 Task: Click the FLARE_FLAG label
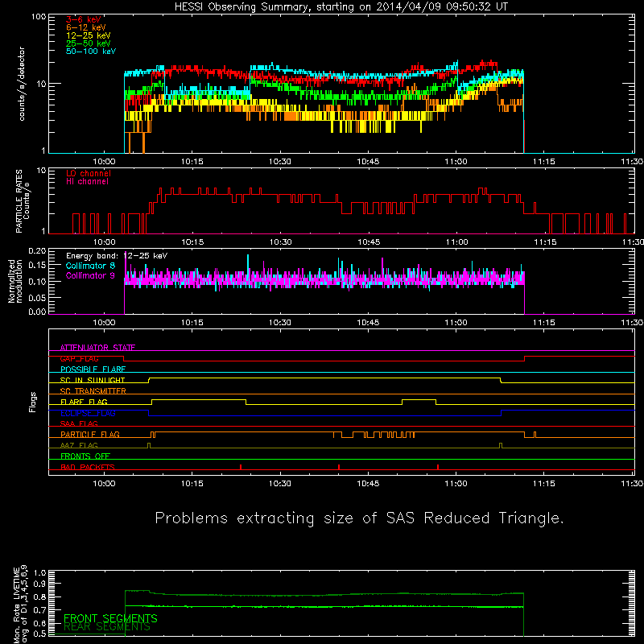tap(84, 402)
